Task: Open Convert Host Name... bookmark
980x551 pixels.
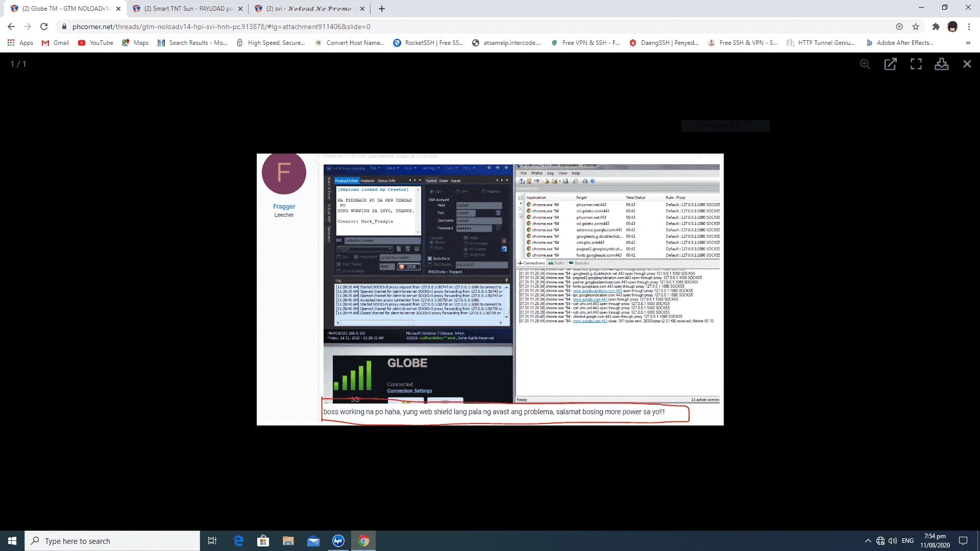Action: pos(350,43)
